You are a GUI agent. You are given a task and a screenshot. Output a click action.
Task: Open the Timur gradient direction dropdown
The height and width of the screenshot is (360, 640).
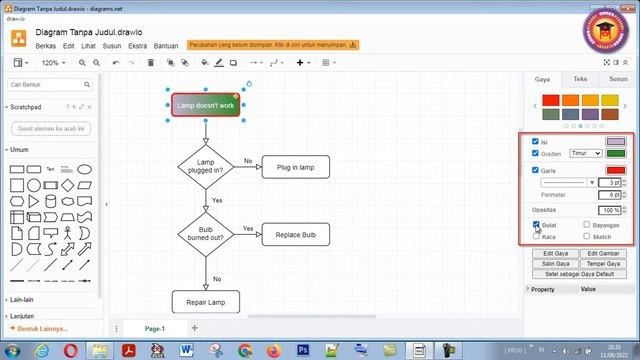pos(586,153)
